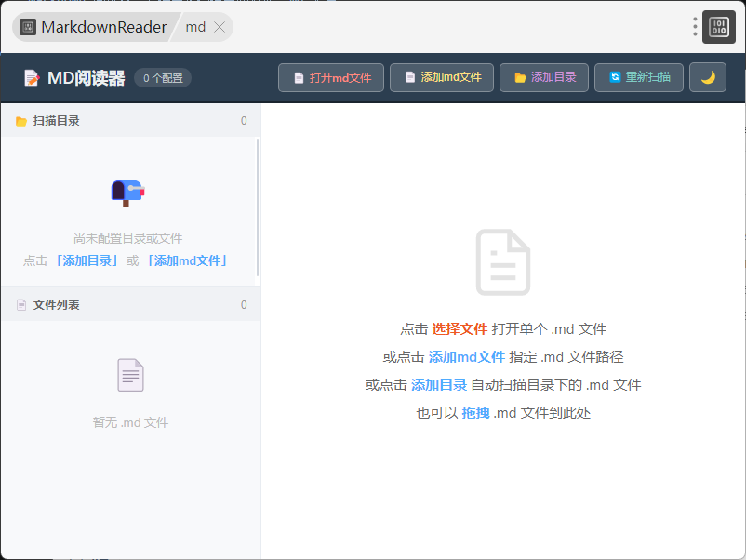
Task: Click the 暂无 .md 文件 text
Action: click(x=130, y=422)
